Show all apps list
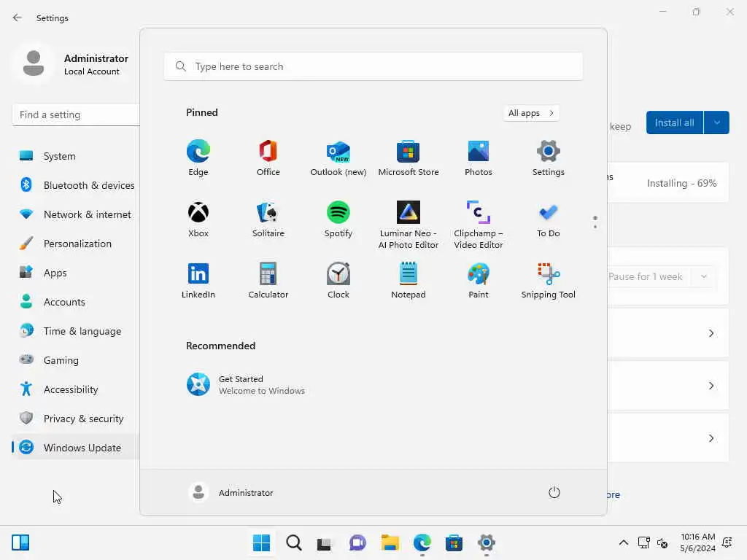 pos(531,113)
